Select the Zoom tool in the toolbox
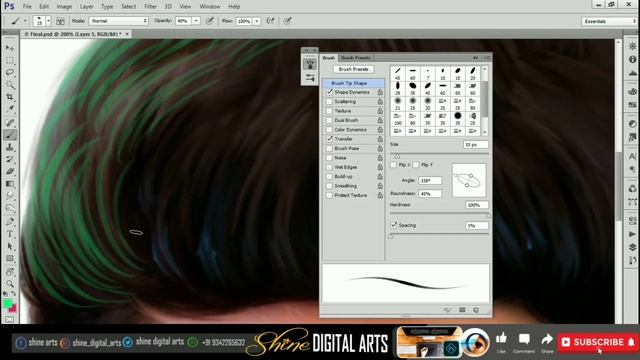The width and height of the screenshot is (640, 360). [x=10, y=284]
